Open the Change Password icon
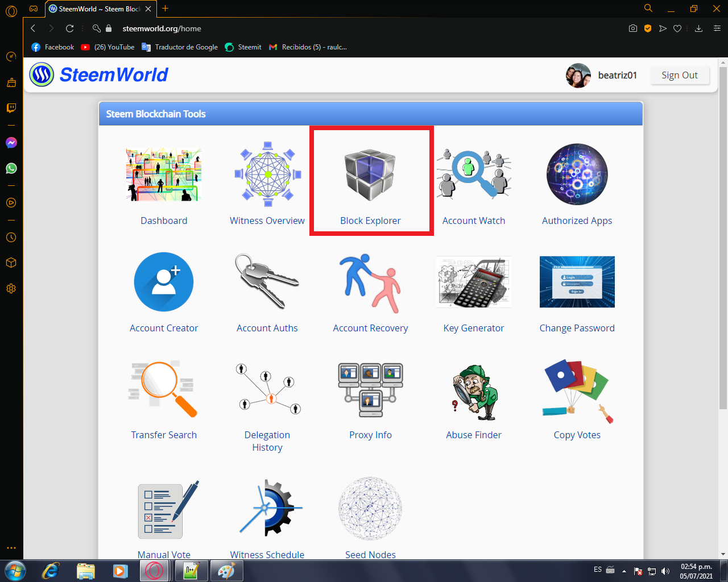The height and width of the screenshot is (582, 728). click(x=577, y=282)
